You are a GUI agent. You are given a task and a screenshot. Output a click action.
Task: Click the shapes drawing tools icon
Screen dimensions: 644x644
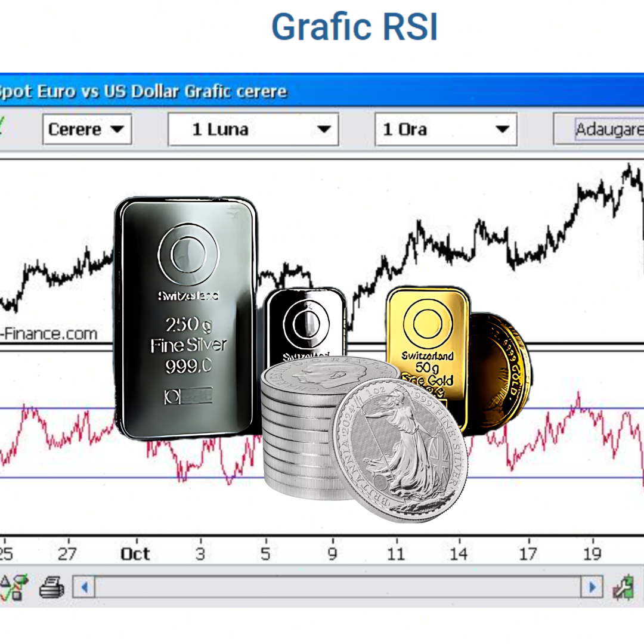coord(14,587)
